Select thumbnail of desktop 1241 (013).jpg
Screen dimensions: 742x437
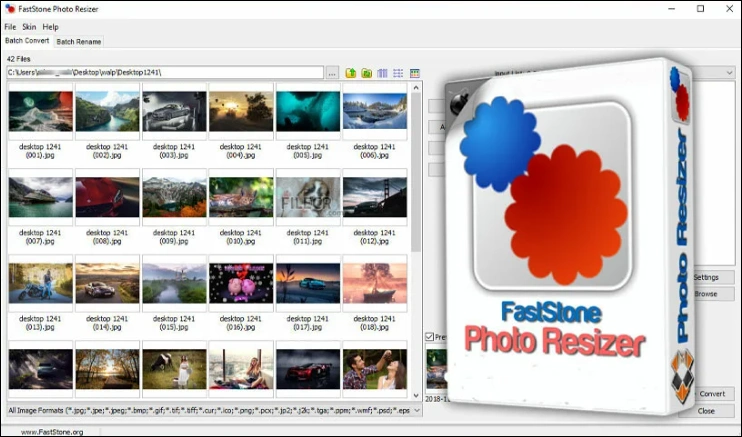(x=41, y=283)
